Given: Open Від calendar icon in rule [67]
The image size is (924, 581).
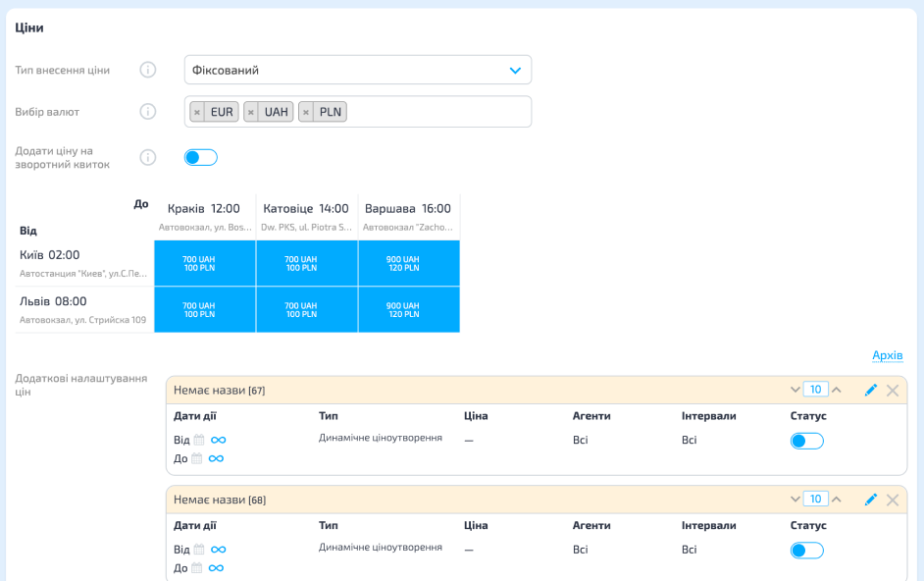Looking at the screenshot, I should (x=199, y=440).
